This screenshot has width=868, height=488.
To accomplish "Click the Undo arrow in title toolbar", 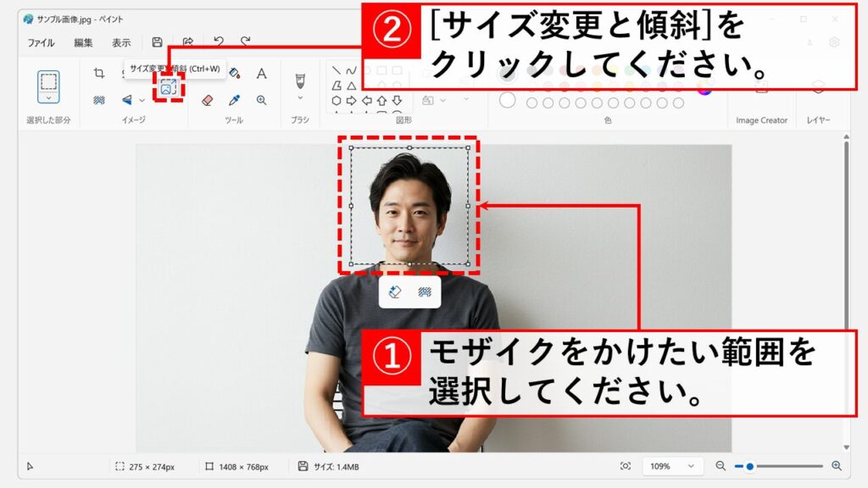I will click(x=219, y=42).
